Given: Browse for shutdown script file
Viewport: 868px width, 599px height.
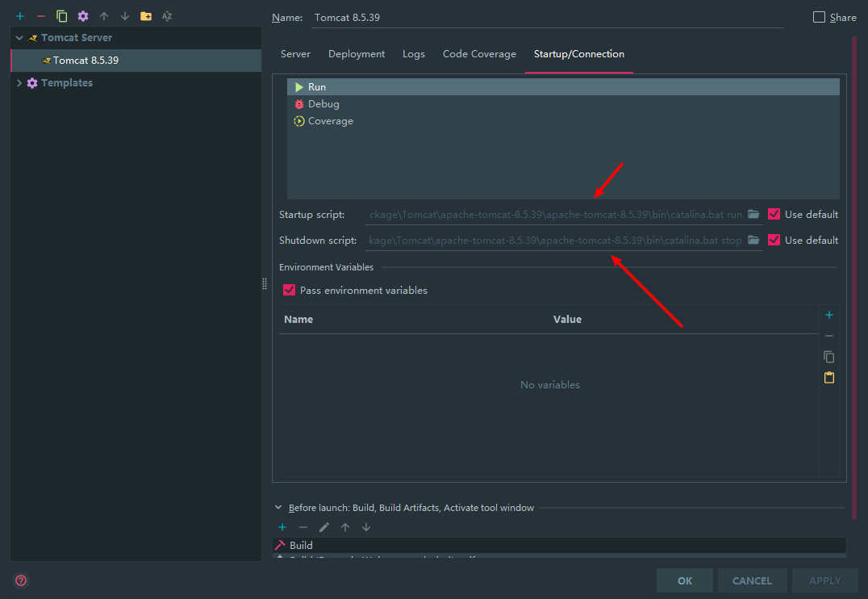Looking at the screenshot, I should [x=753, y=240].
